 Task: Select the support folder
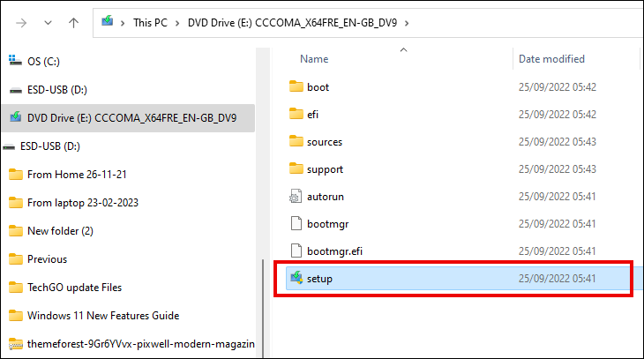click(325, 169)
